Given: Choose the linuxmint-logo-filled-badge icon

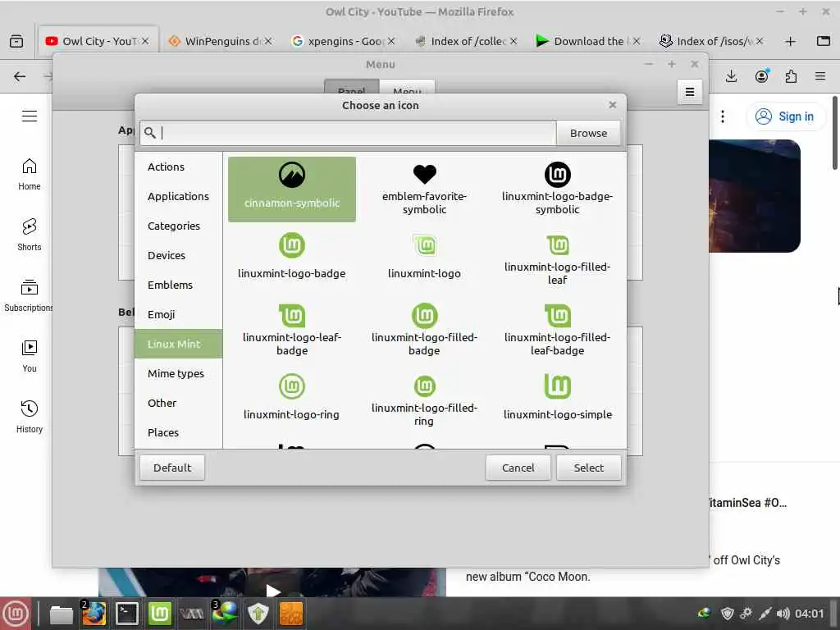Looking at the screenshot, I should [424, 330].
